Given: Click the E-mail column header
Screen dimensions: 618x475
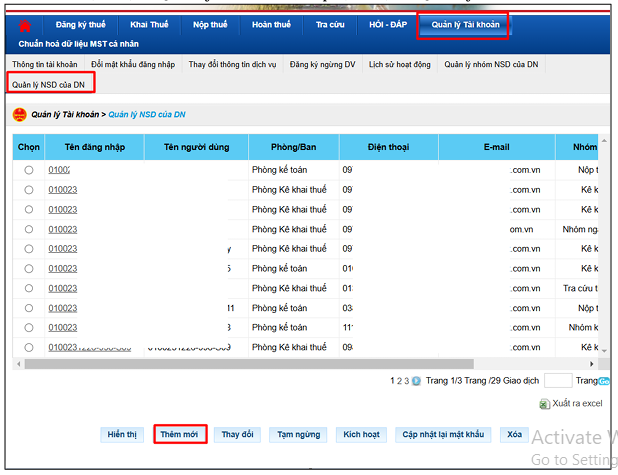Looking at the screenshot, I should click(x=497, y=147).
